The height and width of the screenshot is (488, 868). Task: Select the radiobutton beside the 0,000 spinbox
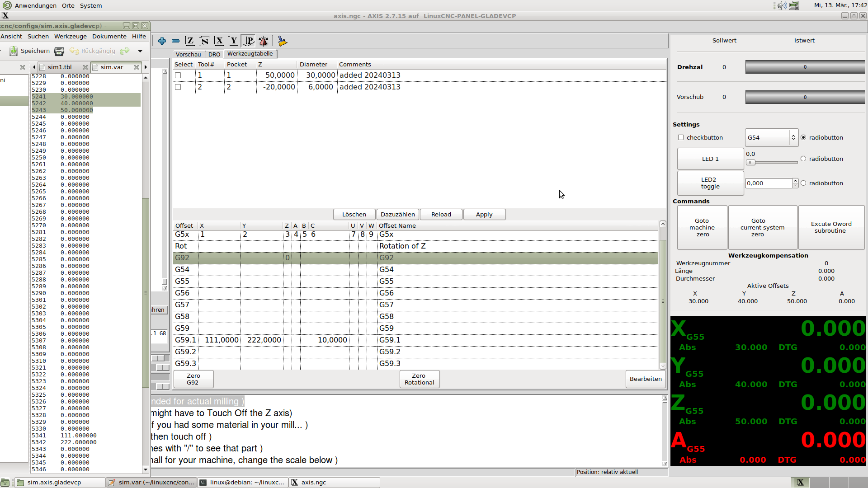click(803, 183)
